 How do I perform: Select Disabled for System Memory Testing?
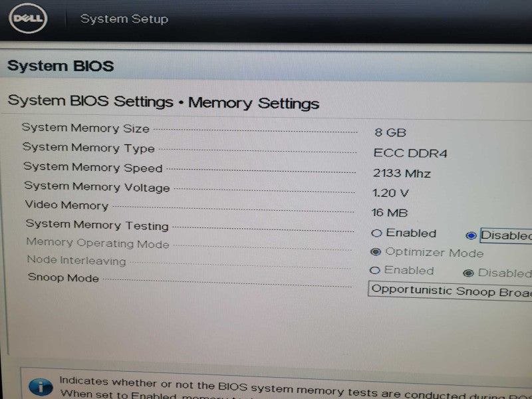(471, 235)
